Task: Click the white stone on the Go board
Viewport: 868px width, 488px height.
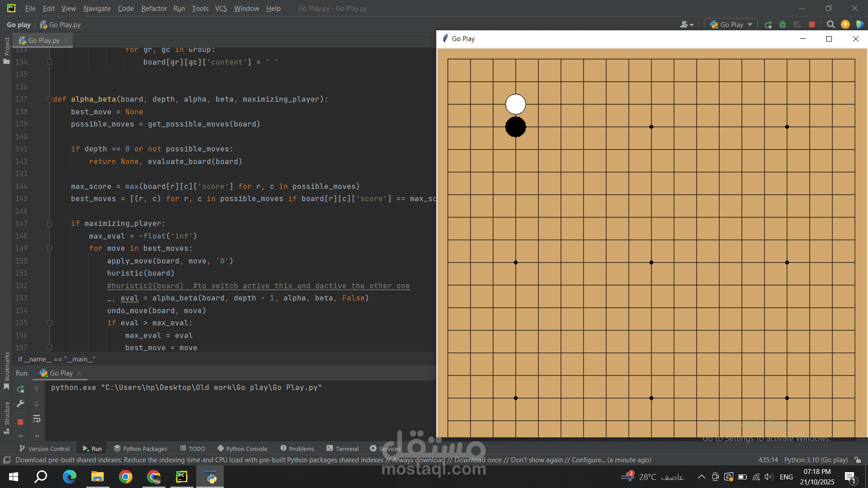Action: [x=515, y=104]
